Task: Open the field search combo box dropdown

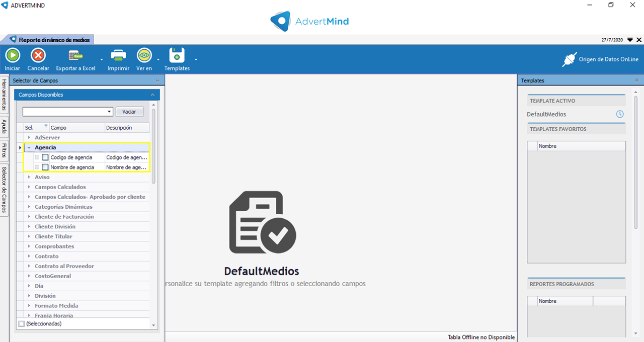Action: point(109,112)
